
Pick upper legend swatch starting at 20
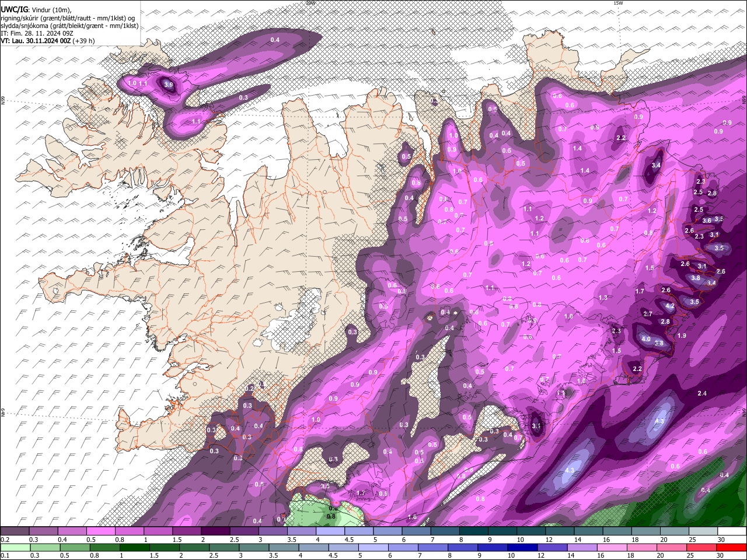[676, 531]
